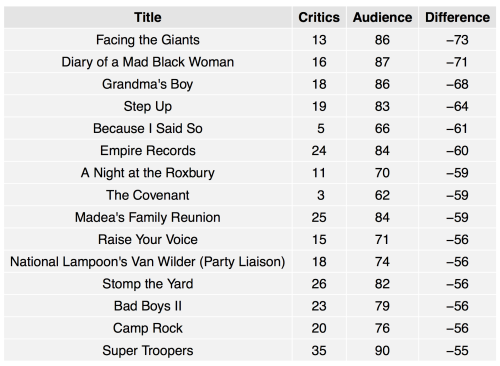
Task: Select Super Troopers audience score 90
Action: (x=382, y=350)
